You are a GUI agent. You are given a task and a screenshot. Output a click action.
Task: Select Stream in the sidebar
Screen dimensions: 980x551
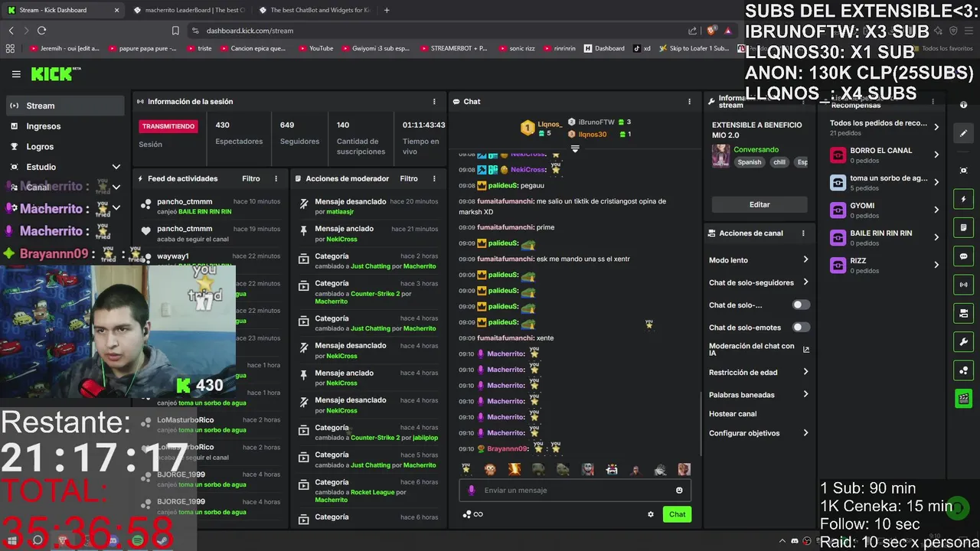[64, 106]
